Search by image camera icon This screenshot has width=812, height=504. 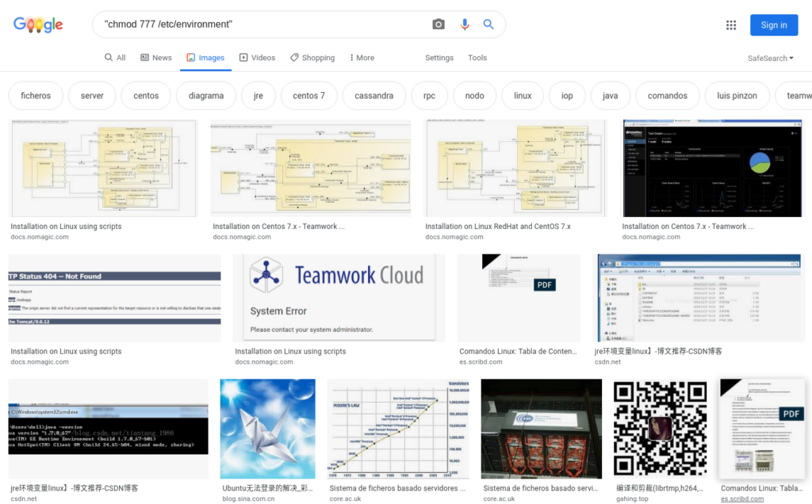coord(438,25)
